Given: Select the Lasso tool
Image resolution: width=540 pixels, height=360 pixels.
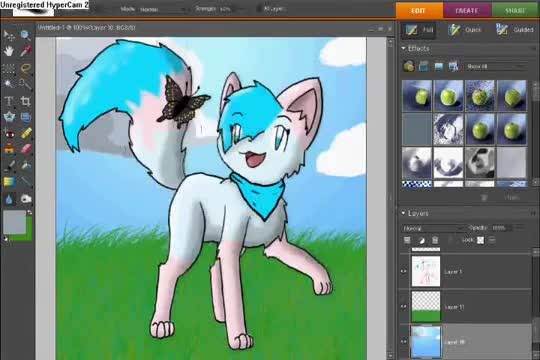Looking at the screenshot, I should [x=25, y=68].
